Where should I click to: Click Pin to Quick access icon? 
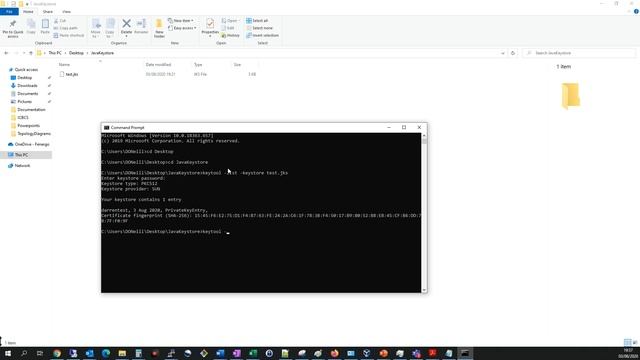(x=13, y=24)
